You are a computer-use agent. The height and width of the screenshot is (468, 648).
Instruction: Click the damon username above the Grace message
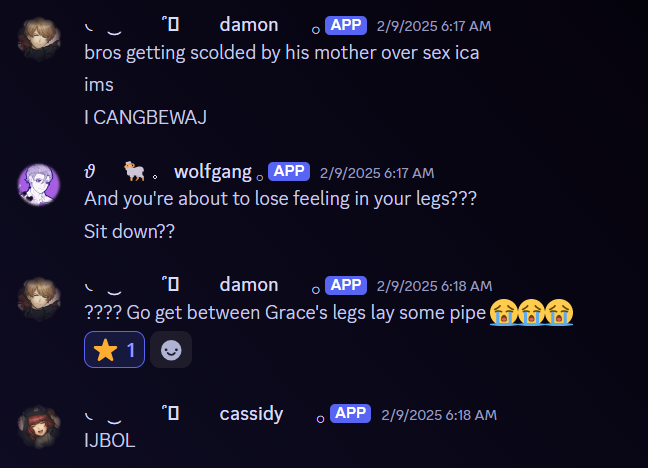point(249,285)
